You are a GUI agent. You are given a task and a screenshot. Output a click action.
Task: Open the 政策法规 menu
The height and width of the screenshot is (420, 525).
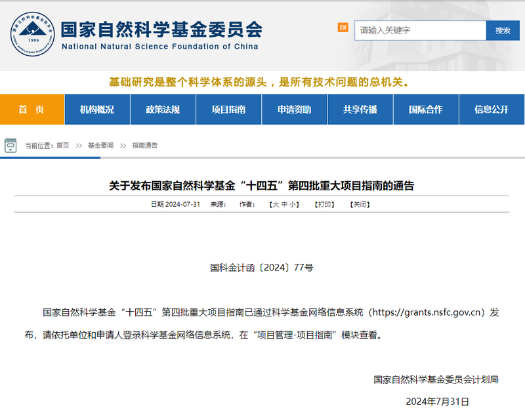(x=163, y=110)
